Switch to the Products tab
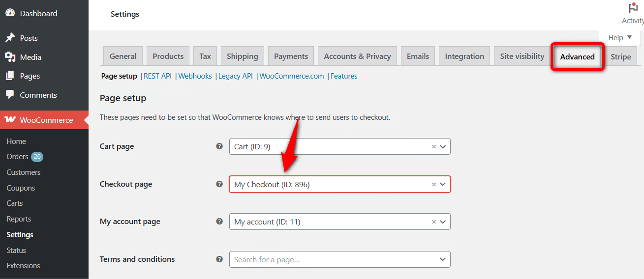Viewport: 644px width, 279px height. 168,56
